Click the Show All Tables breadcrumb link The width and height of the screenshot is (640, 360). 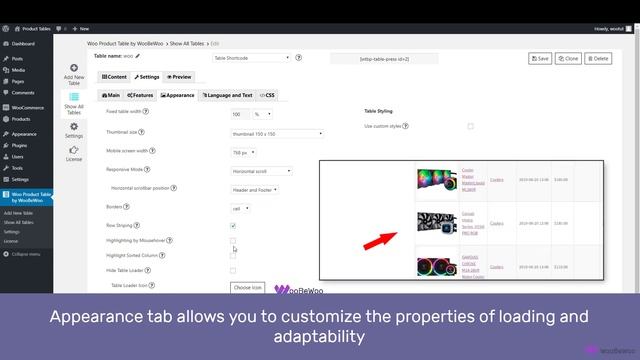point(187,44)
